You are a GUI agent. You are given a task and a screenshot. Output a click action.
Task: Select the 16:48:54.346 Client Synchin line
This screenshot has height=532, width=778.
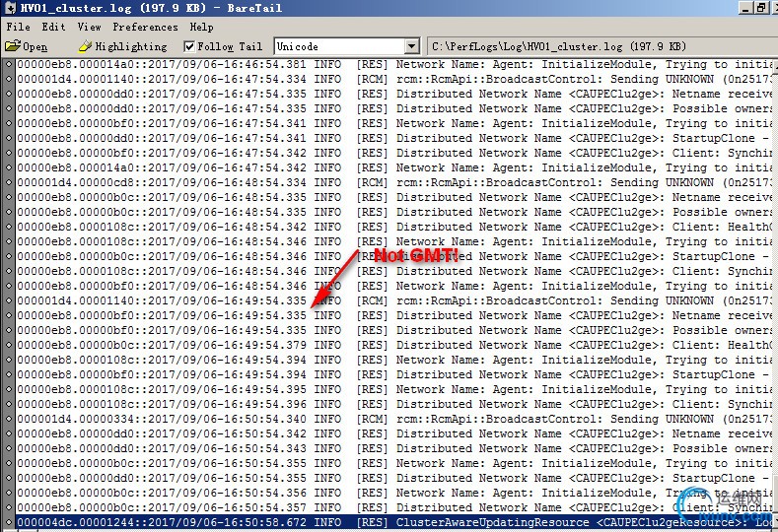(394, 271)
